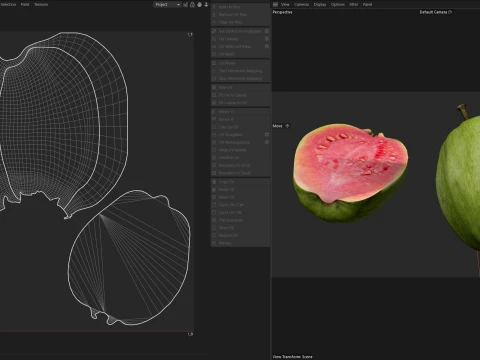Click the down-arrow icon in UV editor toolbar
Screen dimensions: 480x360
coord(206,5)
